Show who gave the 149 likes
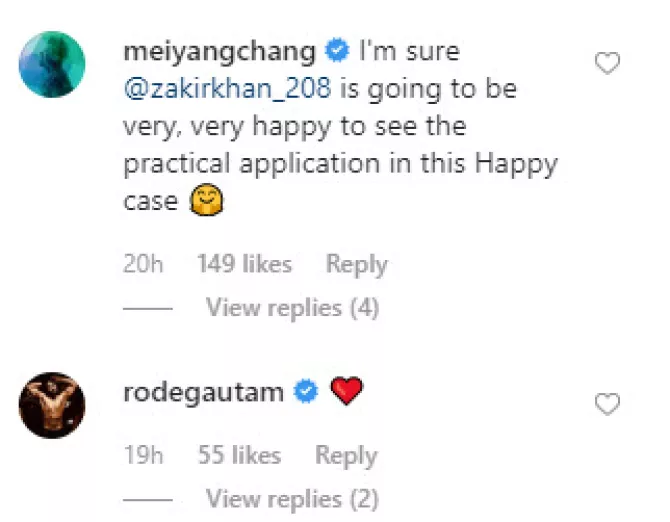670x522 pixels. tap(244, 264)
